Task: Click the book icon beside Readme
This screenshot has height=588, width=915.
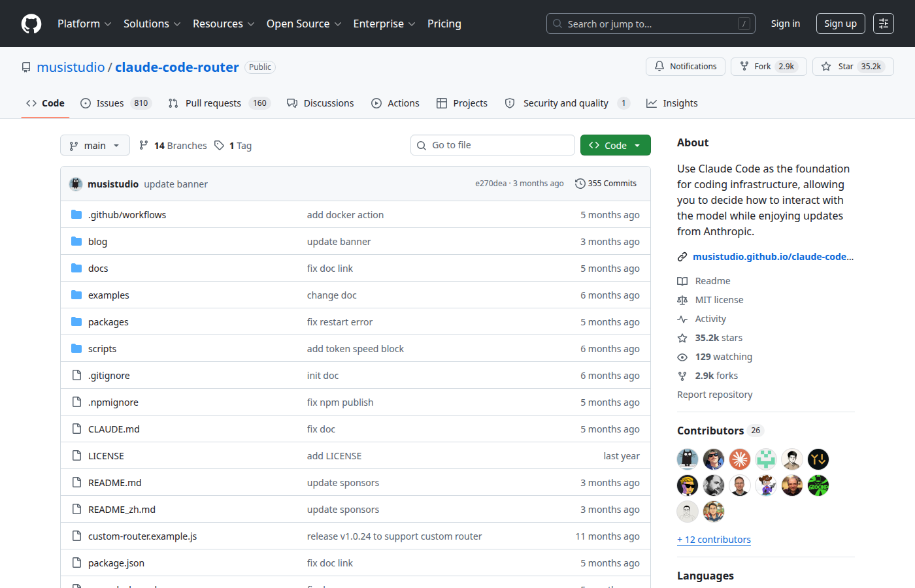Action: (x=682, y=281)
